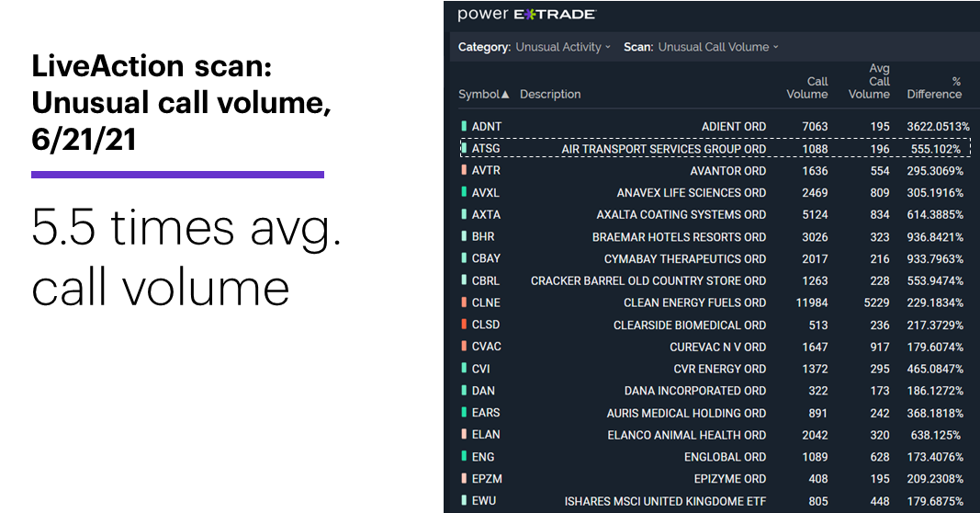Click the red indicator beside CLSD

[464, 324]
